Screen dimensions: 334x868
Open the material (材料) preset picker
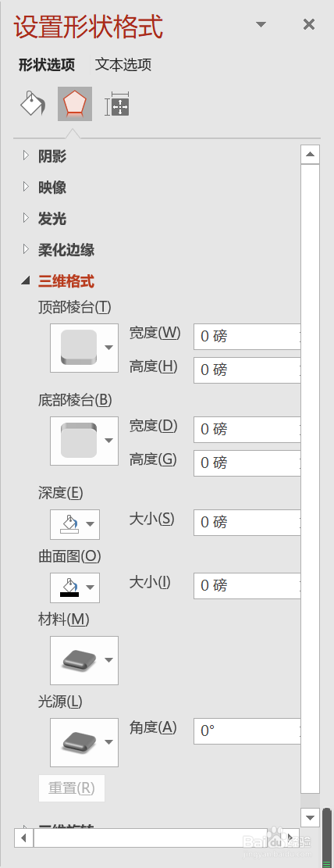84,660
